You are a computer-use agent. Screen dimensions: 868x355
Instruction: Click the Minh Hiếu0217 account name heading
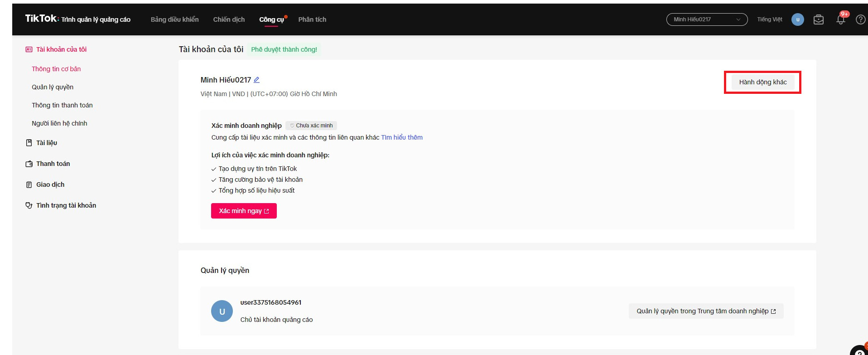pos(226,80)
